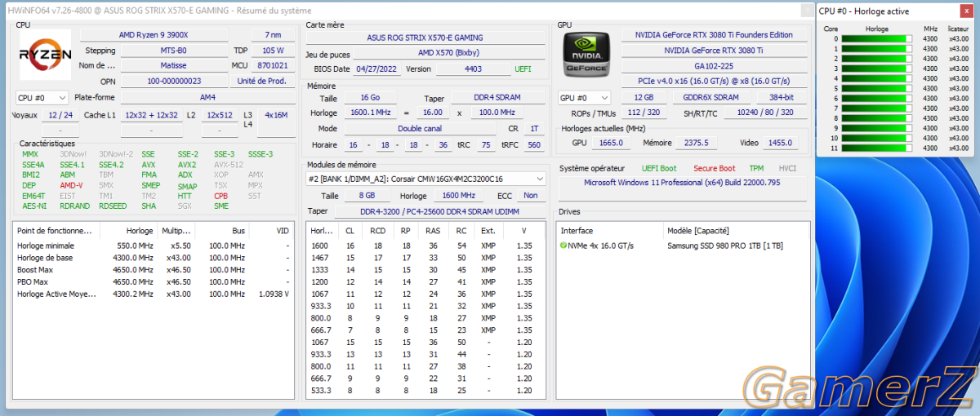
Task: Click the VID column header
Action: 270,231
